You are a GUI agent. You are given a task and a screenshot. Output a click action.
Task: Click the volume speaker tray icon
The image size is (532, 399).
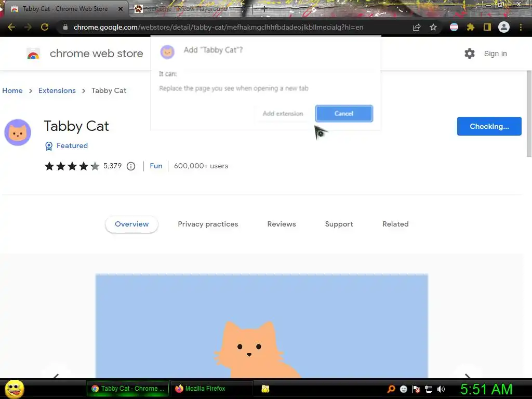pos(441,389)
